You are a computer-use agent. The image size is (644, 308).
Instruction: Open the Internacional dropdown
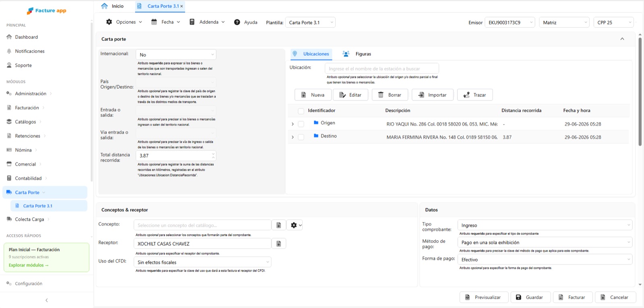(x=176, y=55)
